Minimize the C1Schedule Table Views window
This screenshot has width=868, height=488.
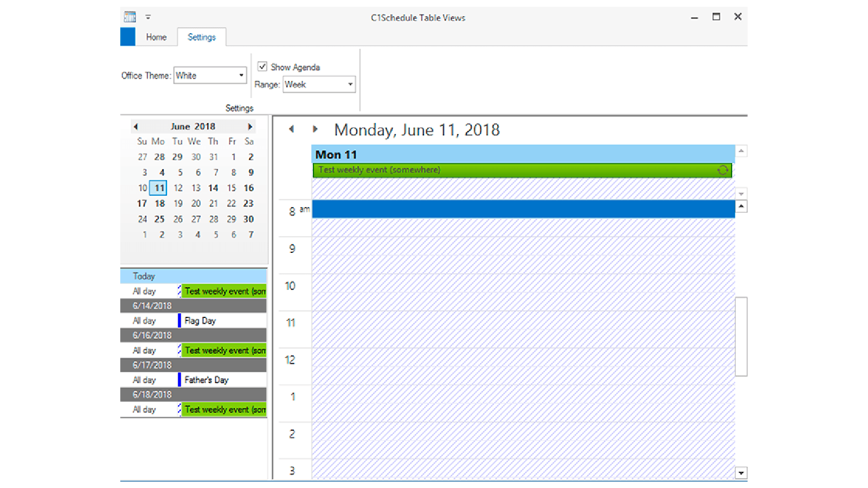[x=694, y=17]
